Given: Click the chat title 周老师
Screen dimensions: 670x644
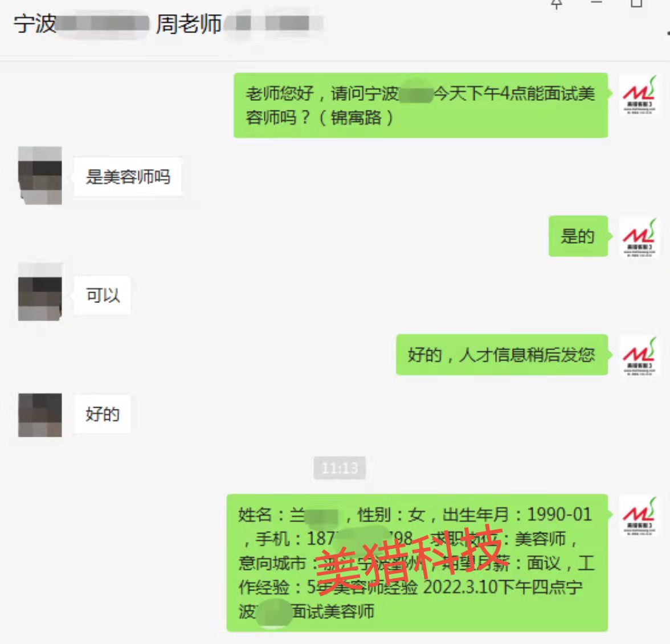Looking at the screenshot, I should click(189, 23).
